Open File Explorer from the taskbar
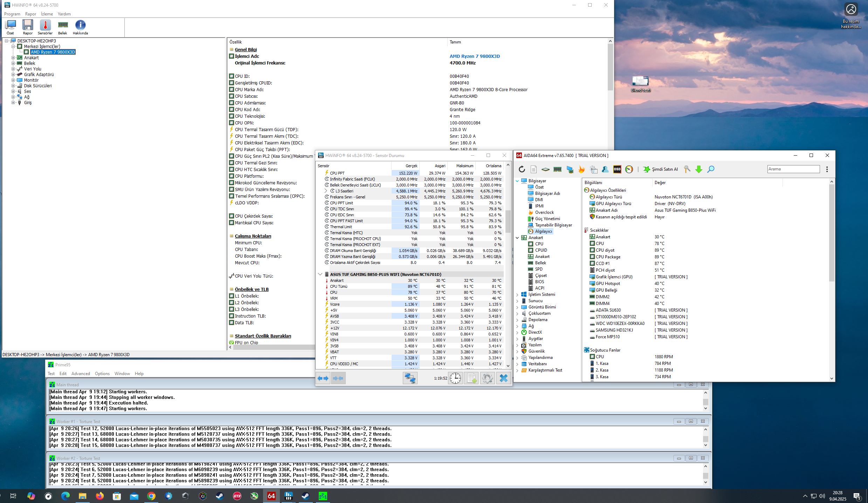868x503 pixels. tap(82, 496)
